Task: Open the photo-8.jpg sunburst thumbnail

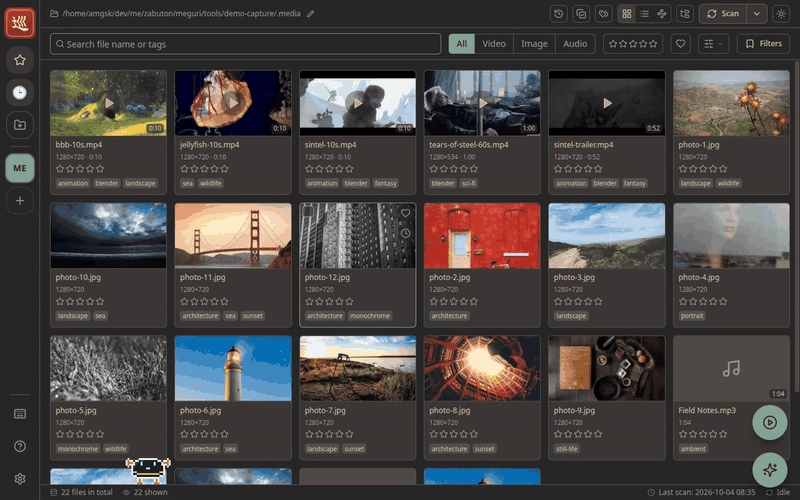Action: (482, 368)
